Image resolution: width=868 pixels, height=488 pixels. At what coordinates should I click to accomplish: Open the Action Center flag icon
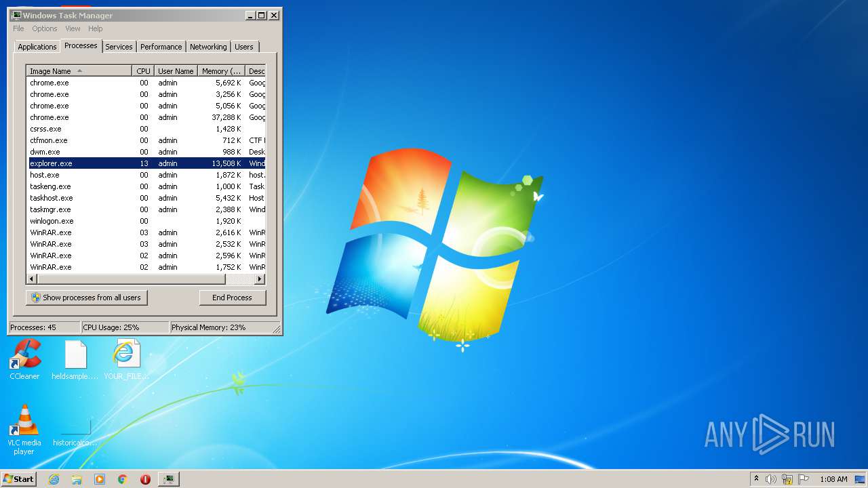[x=804, y=479]
